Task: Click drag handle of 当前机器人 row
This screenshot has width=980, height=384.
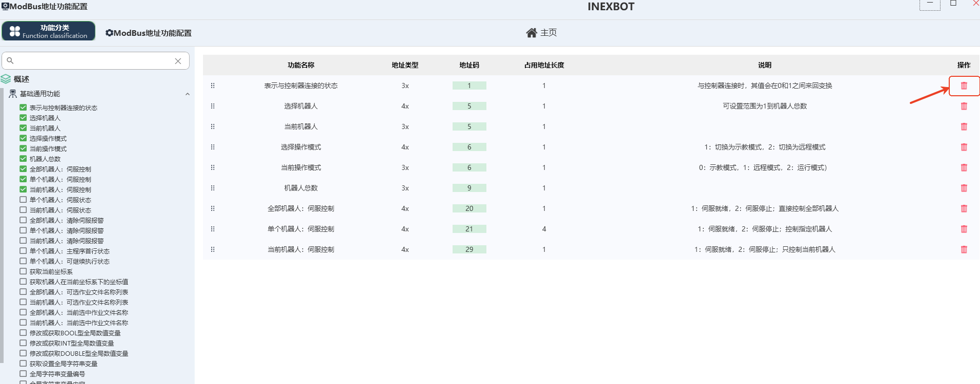Action: (x=213, y=127)
